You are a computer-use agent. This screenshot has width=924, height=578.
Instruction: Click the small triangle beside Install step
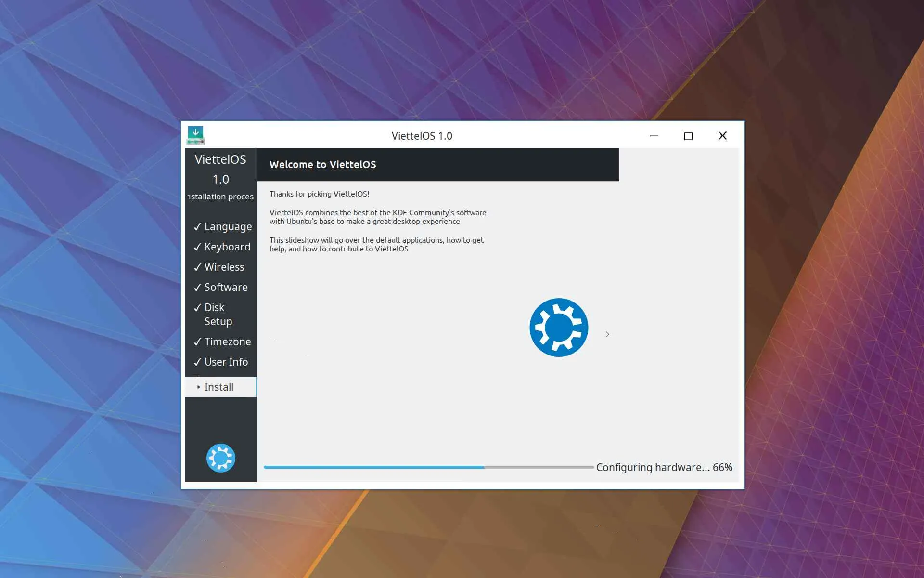pos(198,387)
